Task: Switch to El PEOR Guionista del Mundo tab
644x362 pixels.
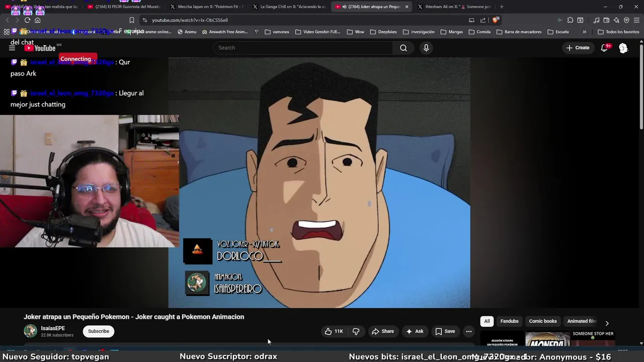Action: [x=123, y=7]
